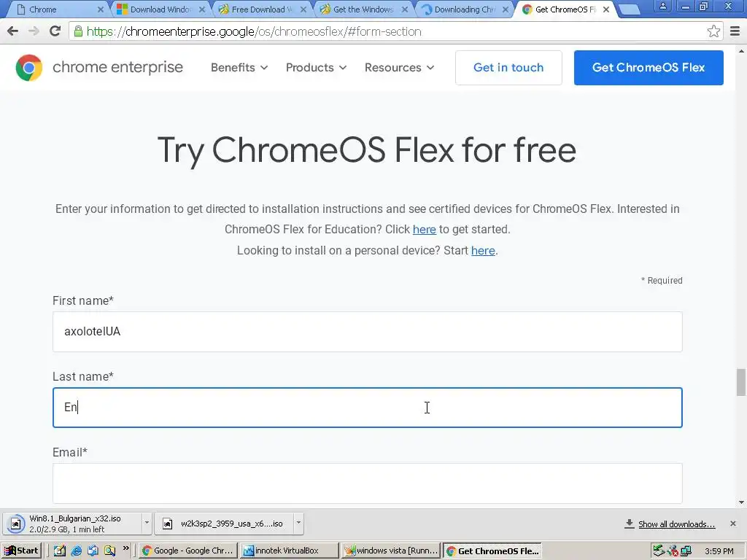Click the '* Required' note
The height and width of the screenshot is (560, 747).
click(662, 281)
